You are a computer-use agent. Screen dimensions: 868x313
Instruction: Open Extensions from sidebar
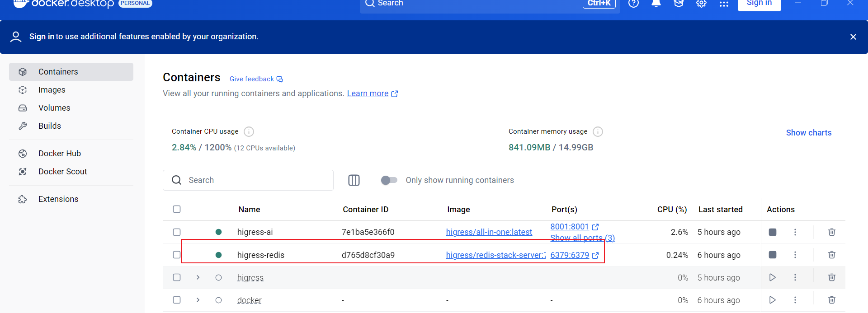coord(71,199)
